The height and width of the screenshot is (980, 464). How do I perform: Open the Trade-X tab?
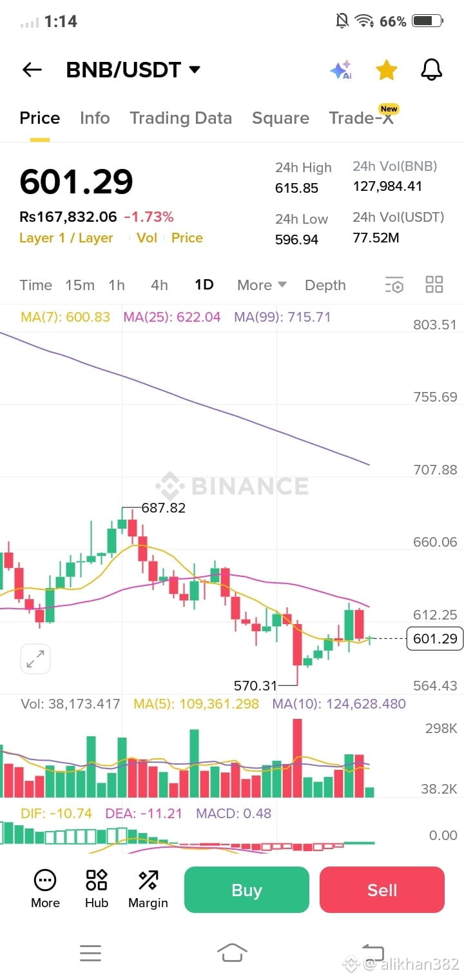(362, 118)
